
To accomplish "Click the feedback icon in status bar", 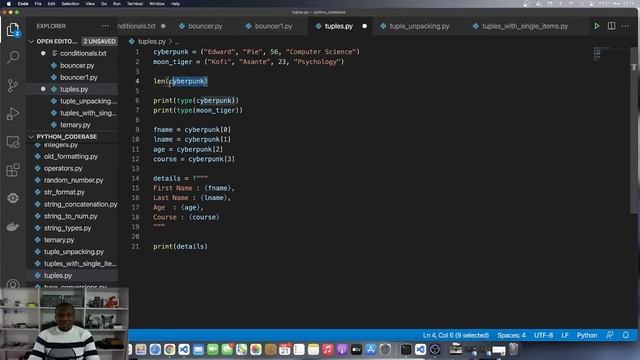I will (x=610, y=335).
